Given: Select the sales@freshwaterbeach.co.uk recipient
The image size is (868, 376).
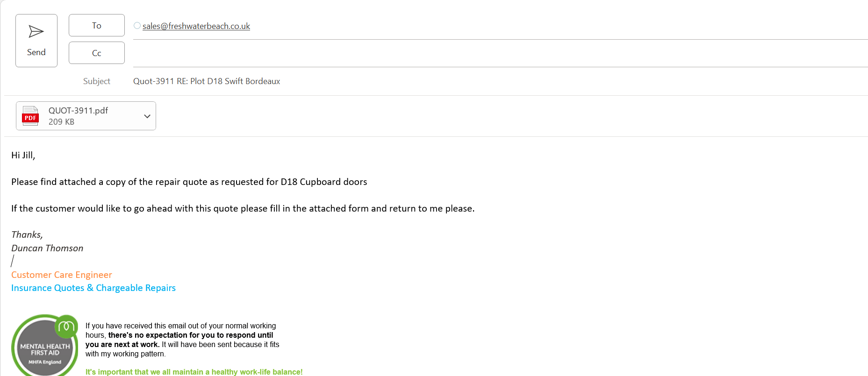Looking at the screenshot, I should 196,26.
